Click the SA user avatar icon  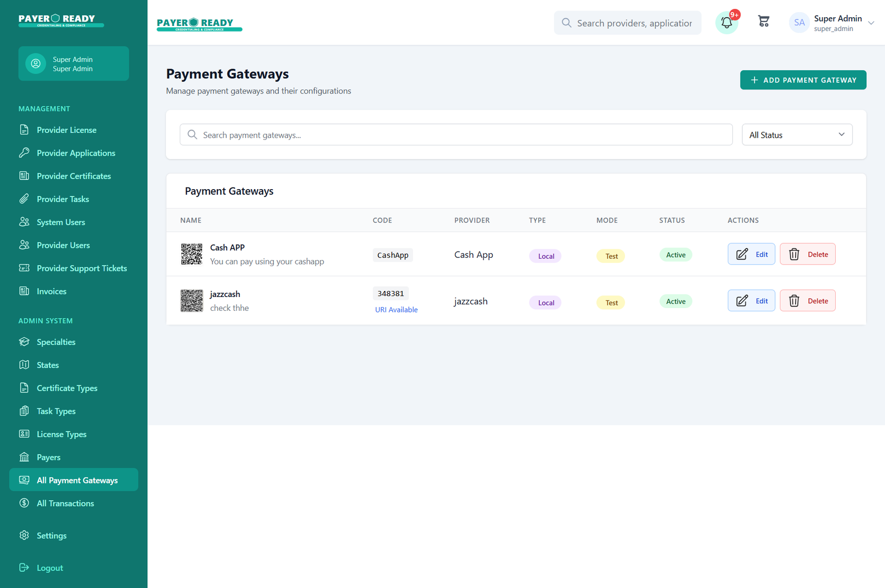[799, 23]
